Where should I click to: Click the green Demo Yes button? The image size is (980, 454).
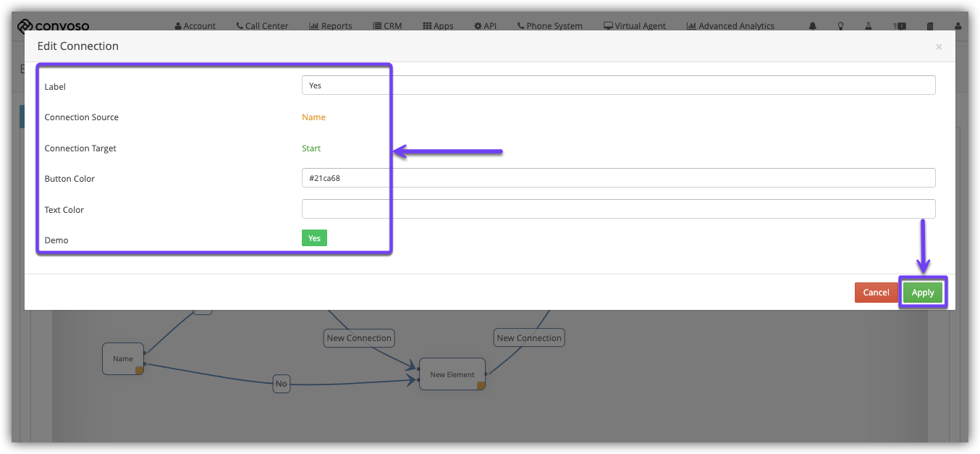314,238
